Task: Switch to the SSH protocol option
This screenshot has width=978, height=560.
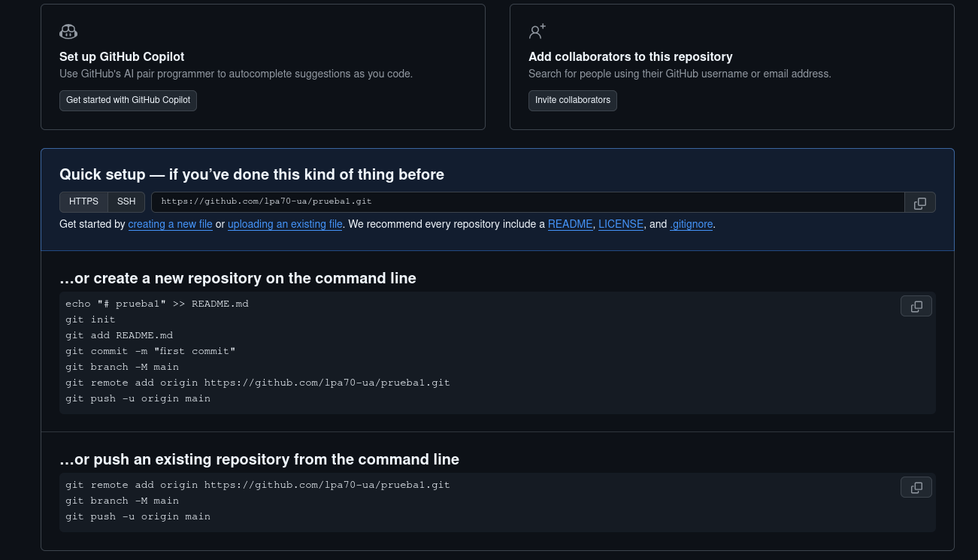Action: [126, 201]
